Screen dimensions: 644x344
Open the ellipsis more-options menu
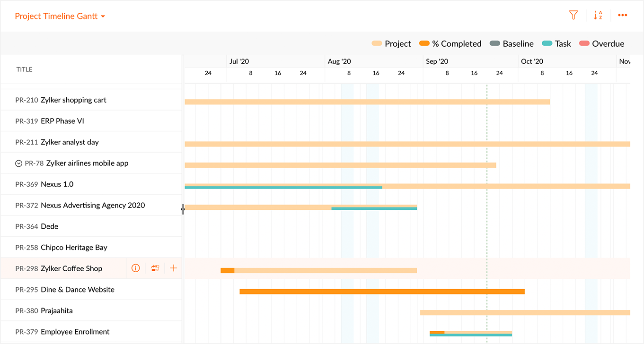(622, 15)
